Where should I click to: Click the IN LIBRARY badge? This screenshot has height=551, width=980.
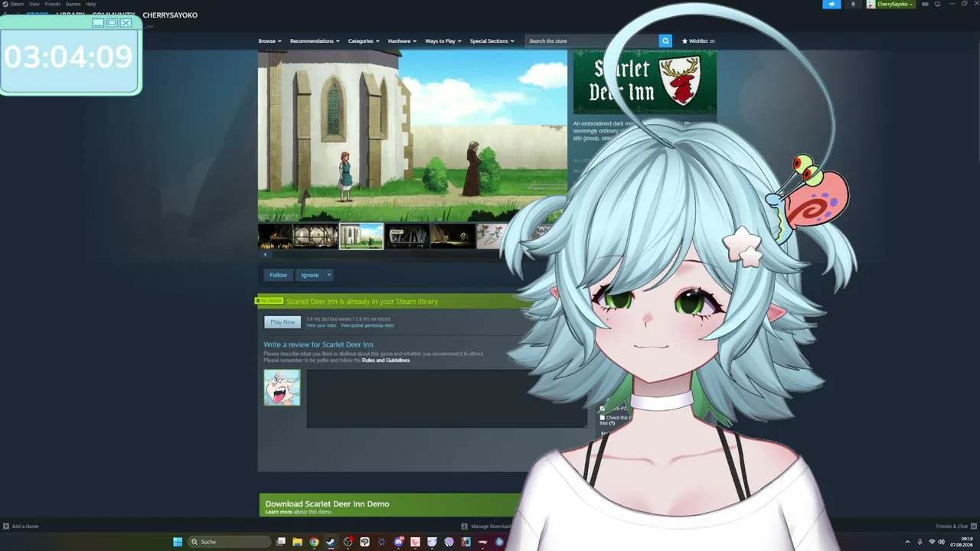[270, 301]
